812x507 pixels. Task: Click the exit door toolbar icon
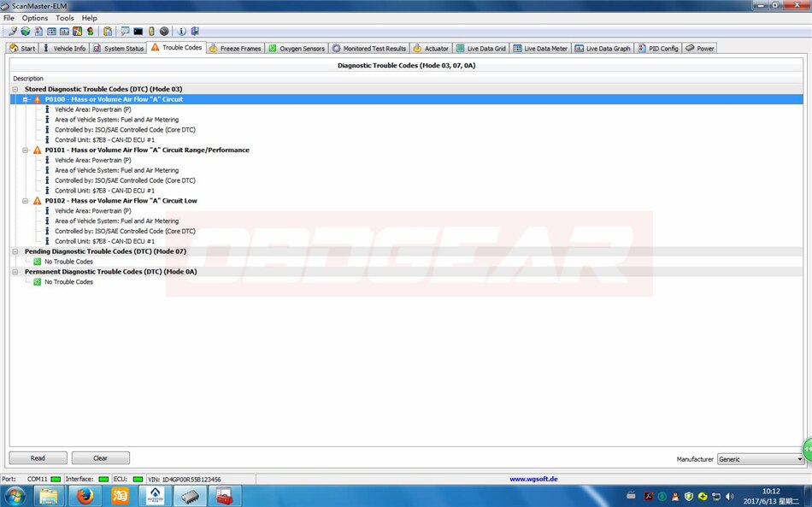click(x=195, y=31)
